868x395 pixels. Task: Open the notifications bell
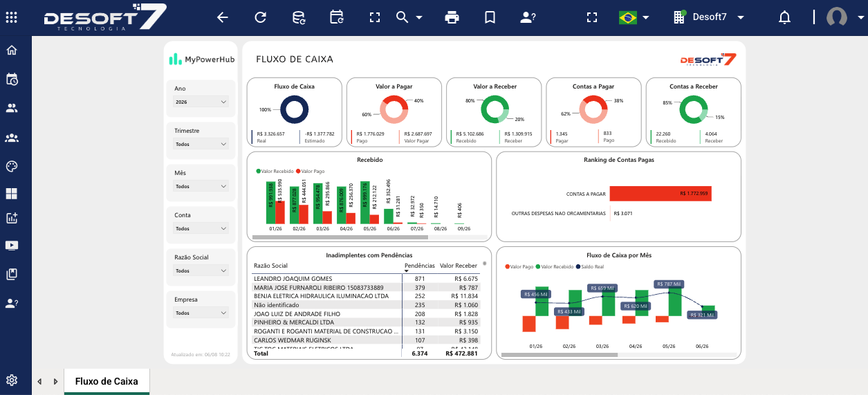click(x=784, y=17)
